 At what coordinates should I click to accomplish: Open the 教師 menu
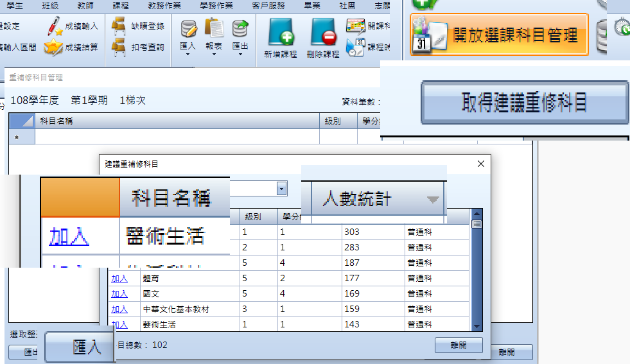(85, 5)
